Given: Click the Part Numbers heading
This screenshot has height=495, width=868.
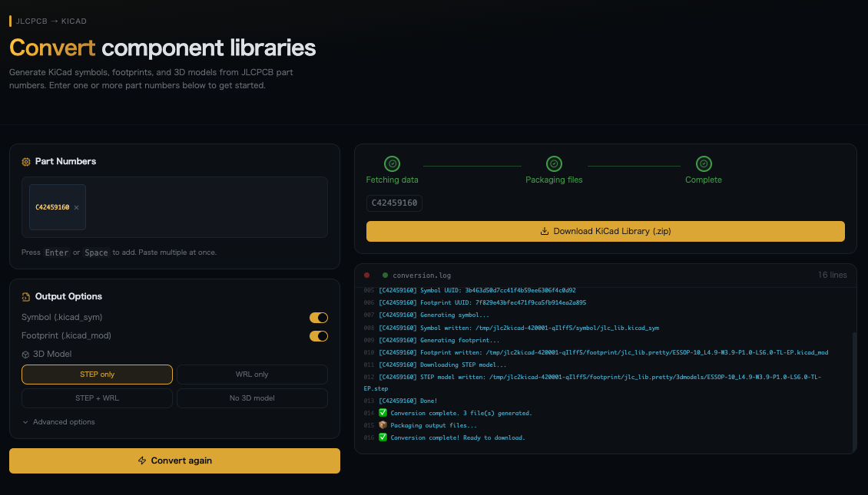Looking at the screenshot, I should pyautogui.click(x=65, y=161).
